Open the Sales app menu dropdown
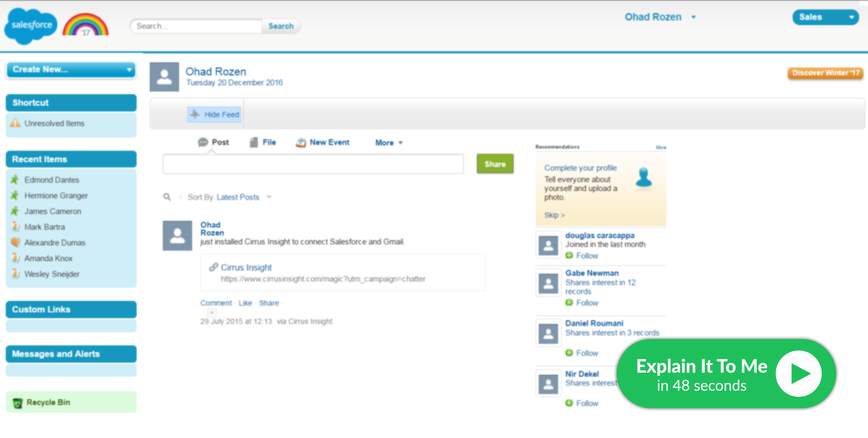This screenshot has height=438, width=868. pyautogui.click(x=826, y=17)
